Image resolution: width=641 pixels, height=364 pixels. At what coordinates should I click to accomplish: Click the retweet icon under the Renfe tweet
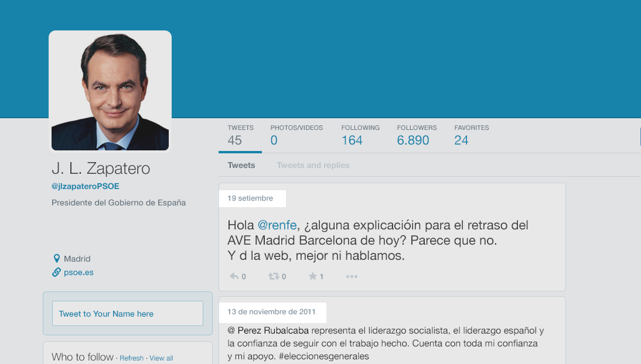click(x=273, y=276)
